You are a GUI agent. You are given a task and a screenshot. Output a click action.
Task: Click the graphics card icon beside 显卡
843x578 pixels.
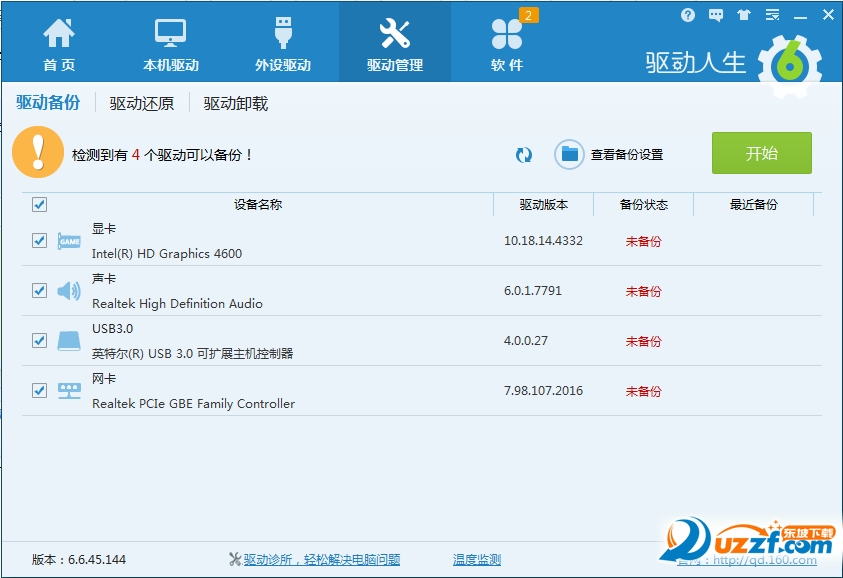coord(68,241)
